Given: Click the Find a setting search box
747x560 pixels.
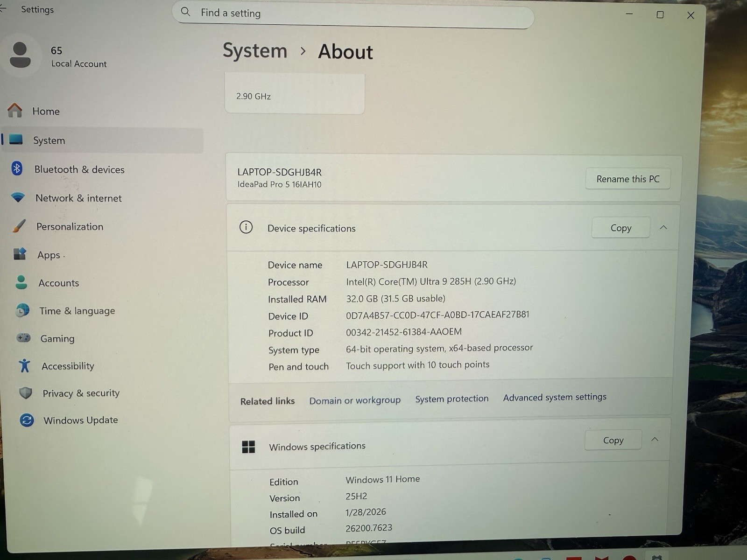Looking at the screenshot, I should [x=353, y=14].
